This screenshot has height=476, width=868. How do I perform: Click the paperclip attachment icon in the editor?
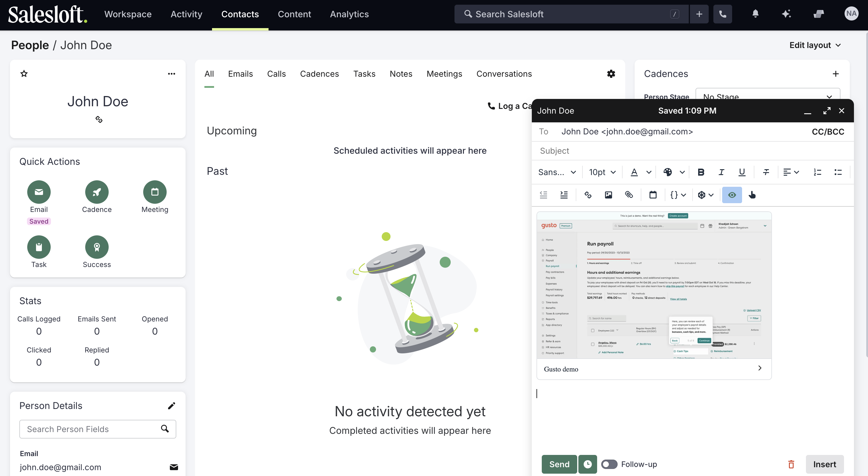pyautogui.click(x=629, y=195)
